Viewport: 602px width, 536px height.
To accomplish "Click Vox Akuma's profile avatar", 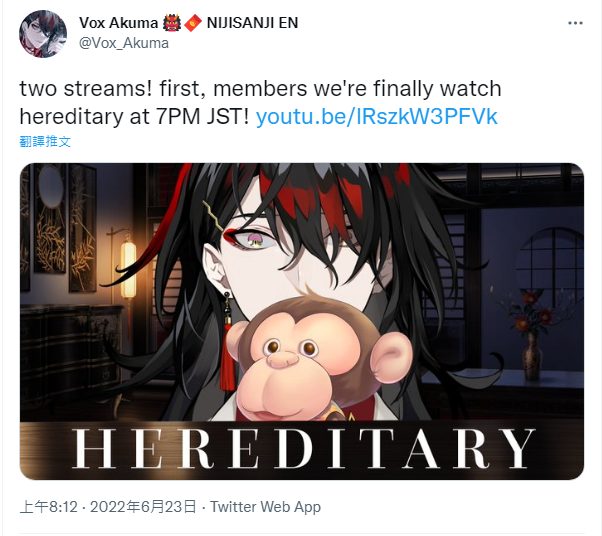I will 43,34.
